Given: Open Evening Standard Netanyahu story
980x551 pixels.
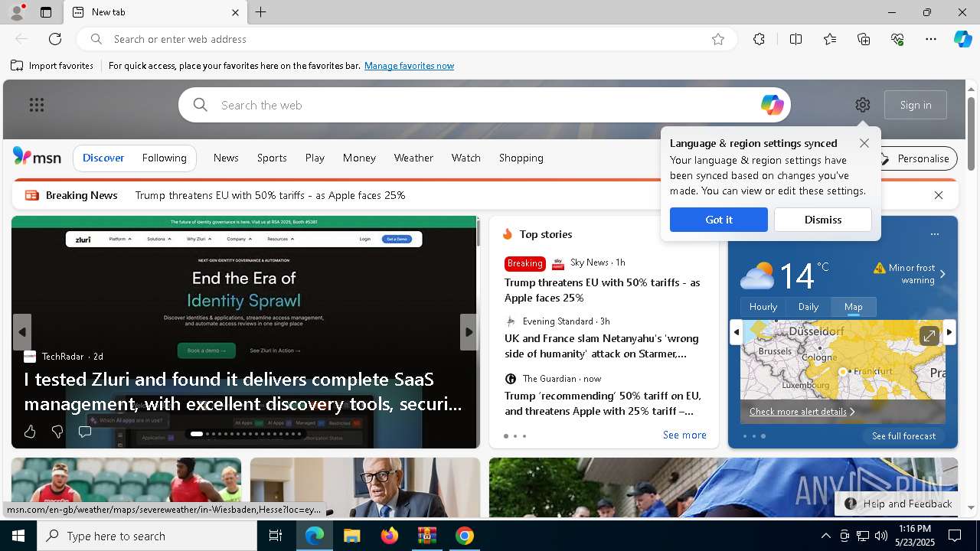Looking at the screenshot, I should click(602, 346).
